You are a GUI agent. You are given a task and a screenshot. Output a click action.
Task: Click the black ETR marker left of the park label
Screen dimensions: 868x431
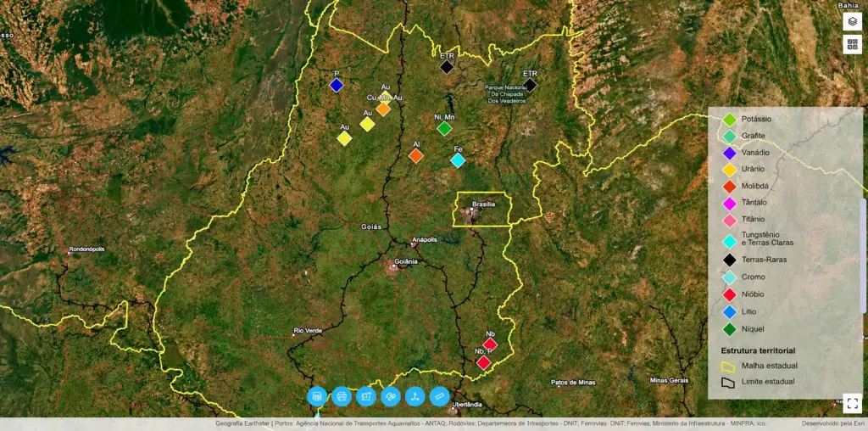pos(447,67)
